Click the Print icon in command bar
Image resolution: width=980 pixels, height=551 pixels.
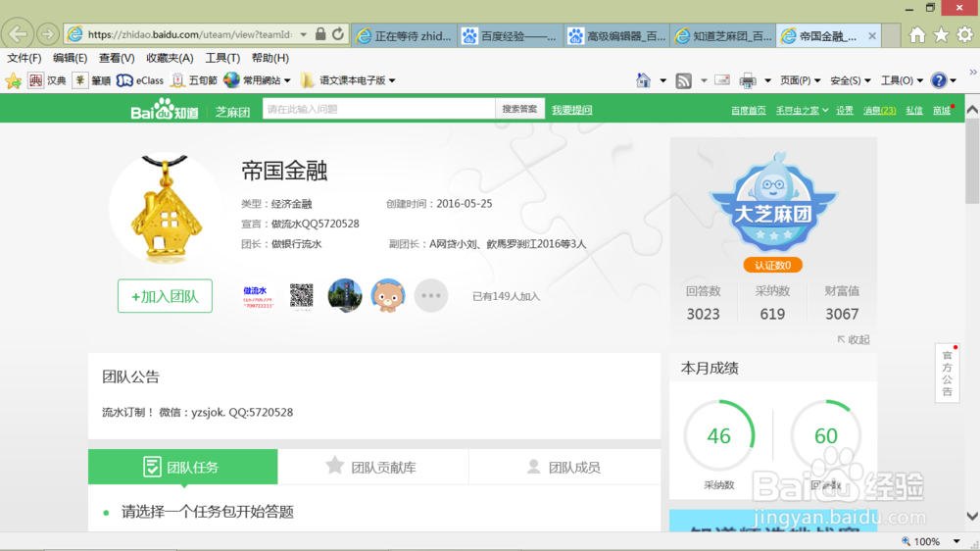point(748,80)
